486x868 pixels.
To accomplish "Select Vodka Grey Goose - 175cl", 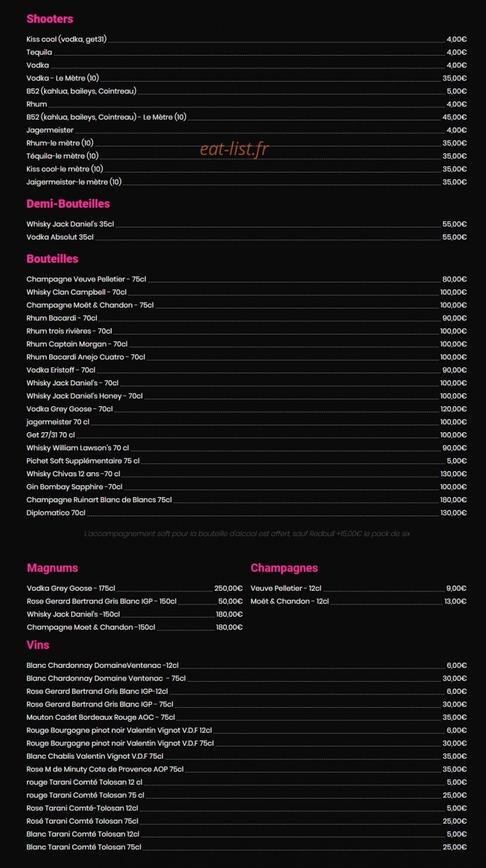I will pyautogui.click(x=134, y=589).
